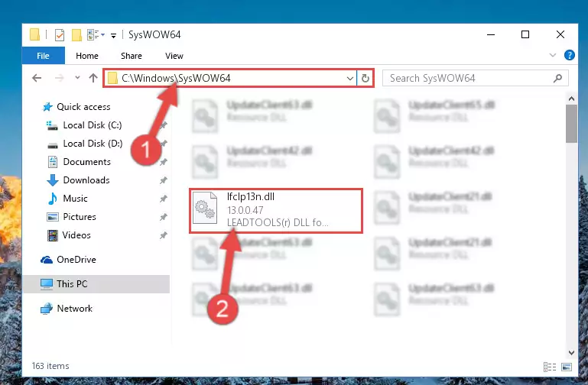The image size is (588, 385).
Task: Maximize the SysWOW64 window
Action: 525,35
